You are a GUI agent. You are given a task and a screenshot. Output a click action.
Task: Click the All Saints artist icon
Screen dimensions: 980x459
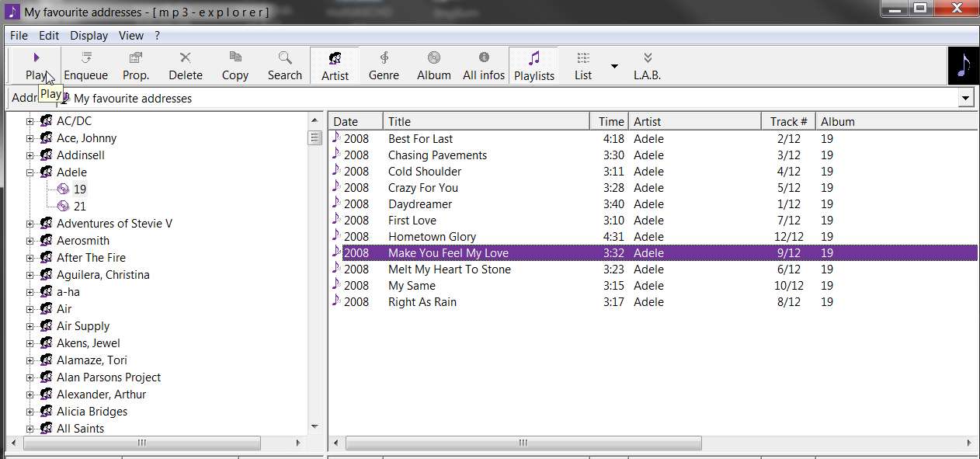(x=46, y=429)
